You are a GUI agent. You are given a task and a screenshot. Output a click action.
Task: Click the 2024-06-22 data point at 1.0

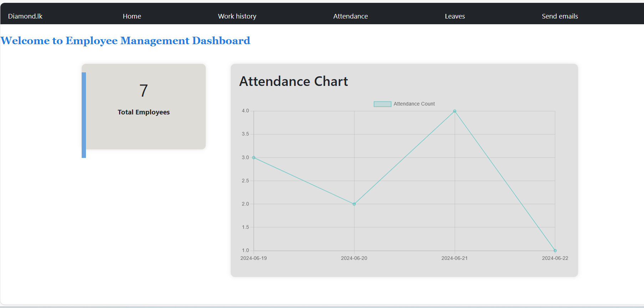tap(555, 251)
